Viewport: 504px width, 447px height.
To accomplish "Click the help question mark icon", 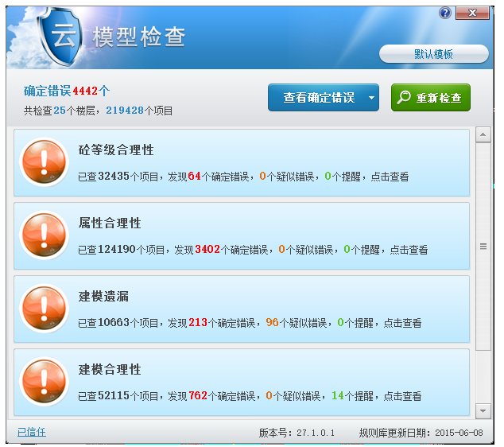I will click(x=445, y=13).
